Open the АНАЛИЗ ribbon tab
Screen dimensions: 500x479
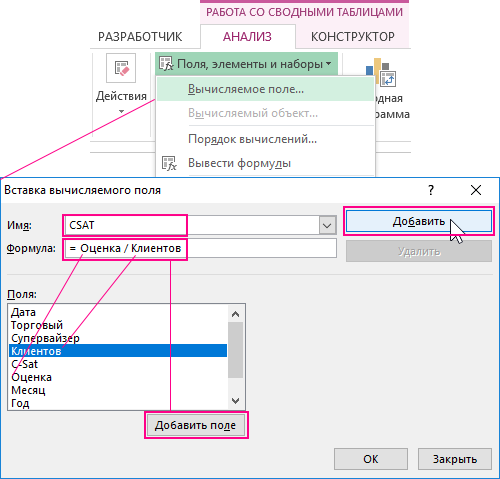click(x=247, y=37)
